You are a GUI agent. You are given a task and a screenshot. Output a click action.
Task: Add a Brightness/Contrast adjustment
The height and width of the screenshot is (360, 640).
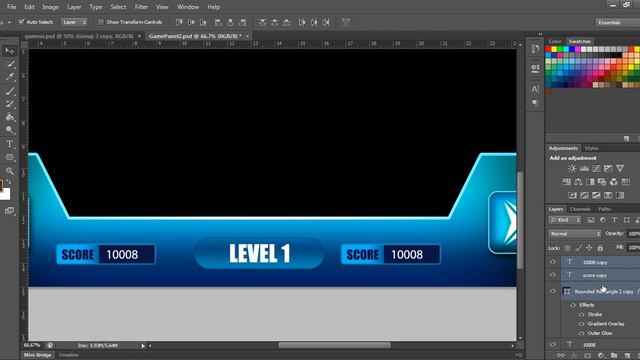(572, 169)
